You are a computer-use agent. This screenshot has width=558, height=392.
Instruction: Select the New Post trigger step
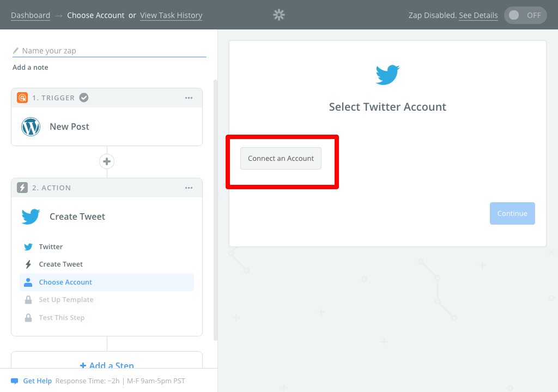point(107,126)
